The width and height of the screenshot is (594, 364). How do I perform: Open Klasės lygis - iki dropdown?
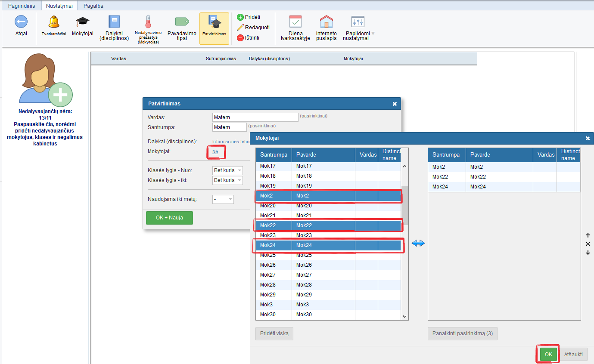tap(227, 180)
